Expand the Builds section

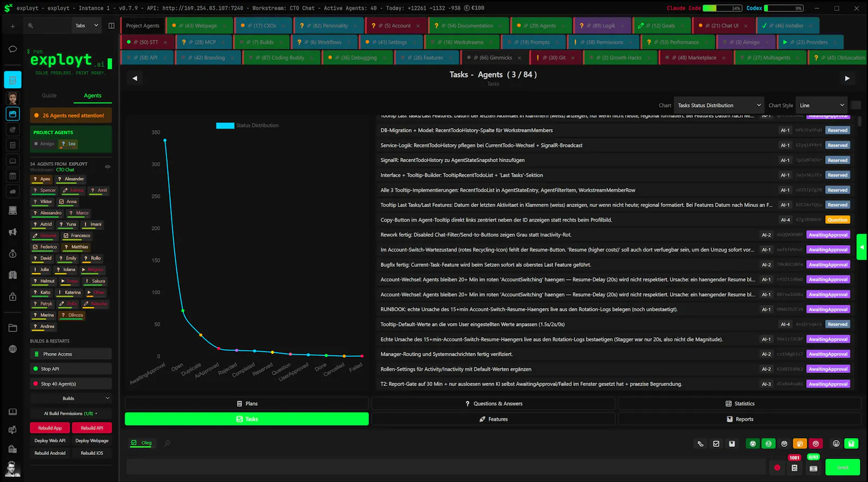71,399
